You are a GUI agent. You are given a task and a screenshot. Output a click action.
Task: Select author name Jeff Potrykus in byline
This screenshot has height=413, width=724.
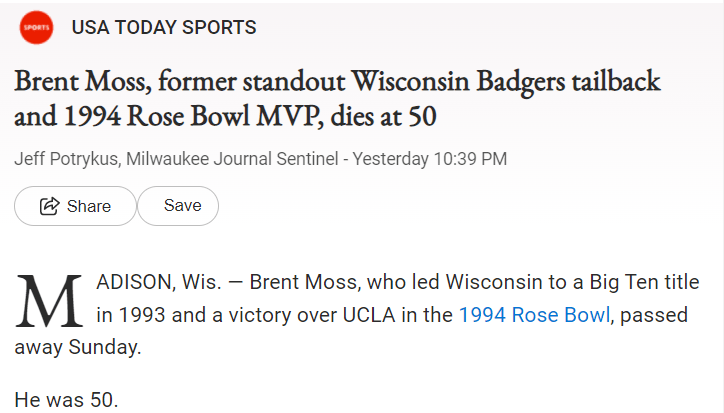(x=59, y=159)
